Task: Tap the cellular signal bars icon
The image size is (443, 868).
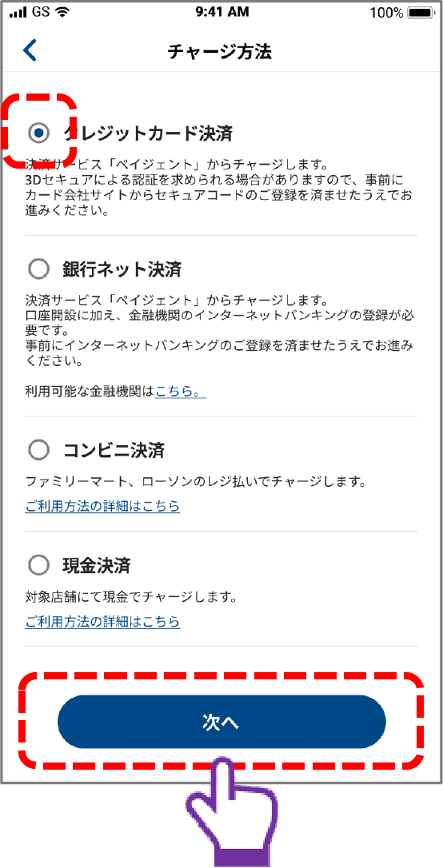Action: 18,12
